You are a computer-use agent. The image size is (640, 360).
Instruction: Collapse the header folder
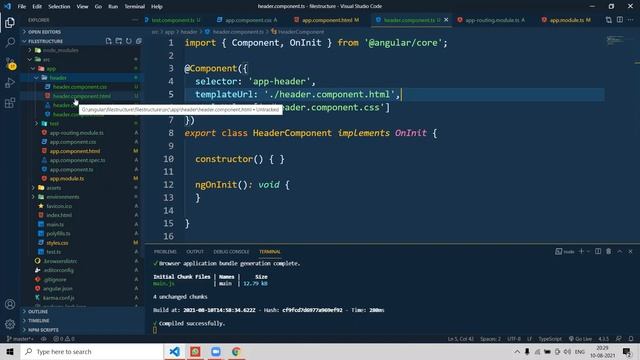[x=58, y=78]
